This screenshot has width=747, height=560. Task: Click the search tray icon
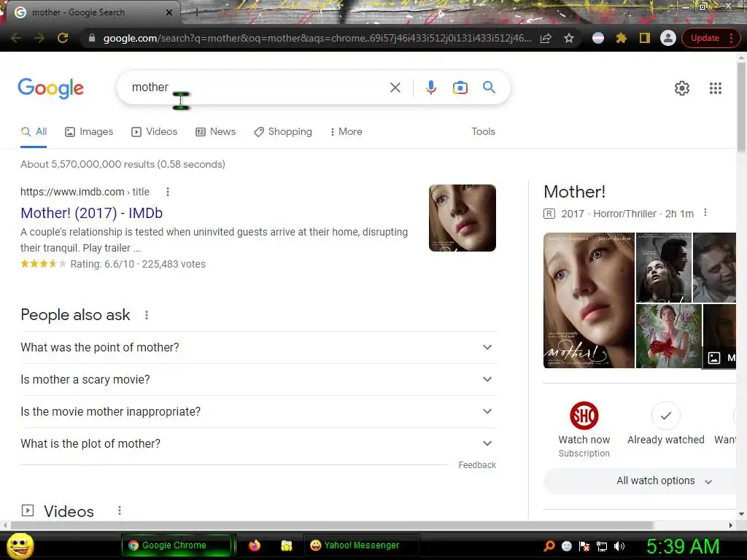549,546
